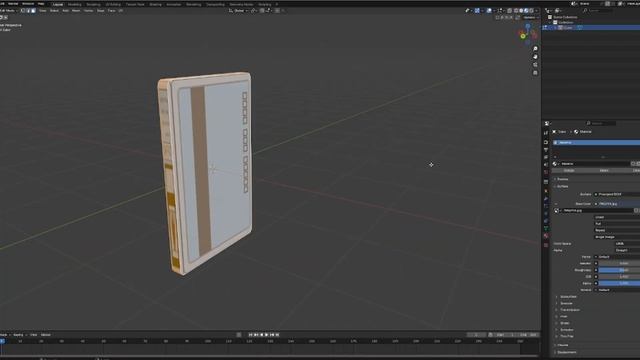
Task: Open the Render properties tab
Action: [x=546, y=142]
